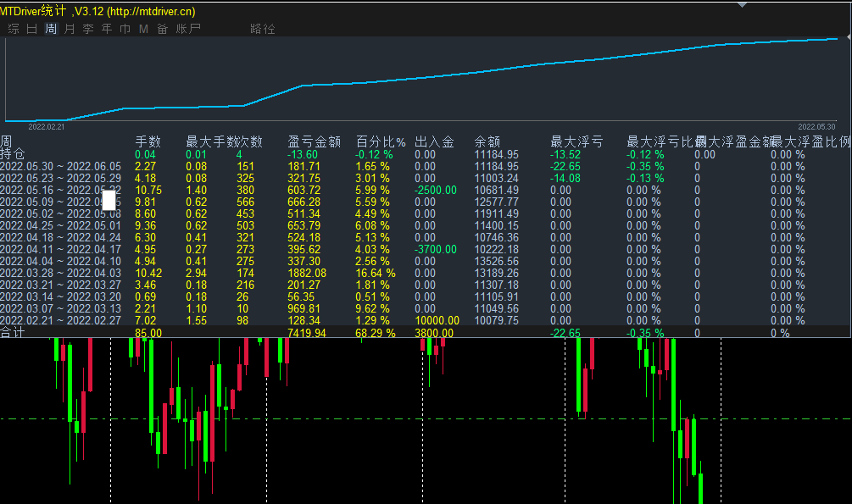Select the 合计 totals row label
The width and height of the screenshot is (852, 504).
(13, 332)
